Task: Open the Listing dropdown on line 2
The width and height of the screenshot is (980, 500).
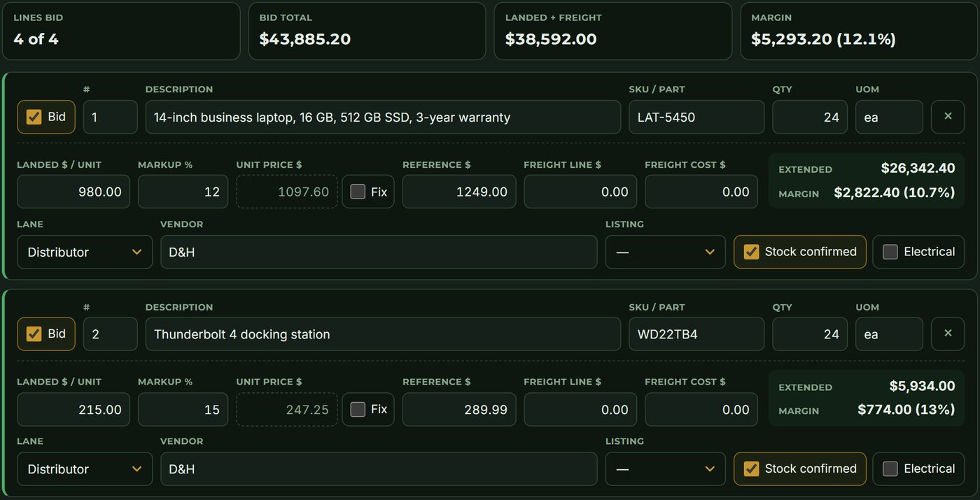Action: [x=666, y=469]
